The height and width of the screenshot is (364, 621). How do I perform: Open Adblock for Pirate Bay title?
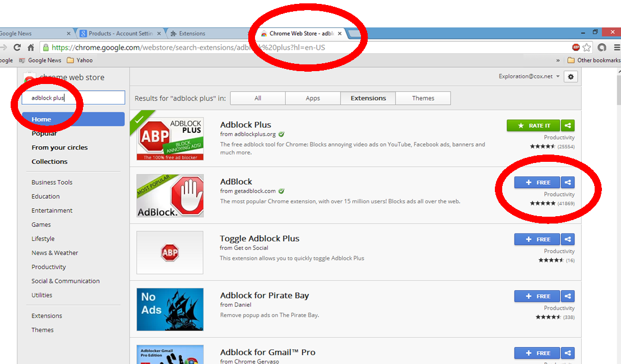point(265,296)
